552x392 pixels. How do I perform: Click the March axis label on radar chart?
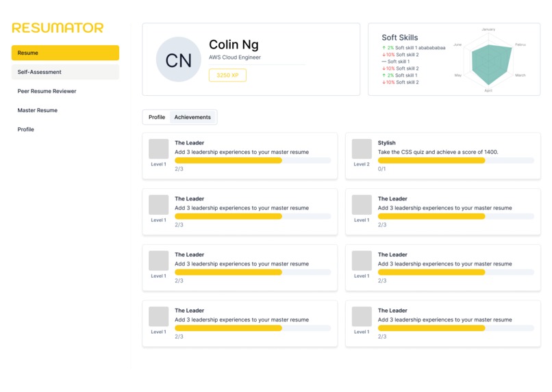[520, 75]
